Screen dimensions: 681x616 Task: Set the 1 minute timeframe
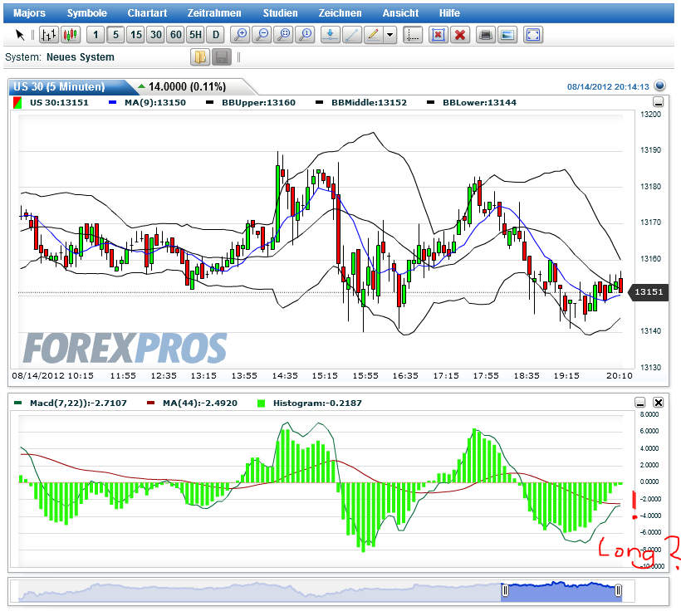pos(96,35)
